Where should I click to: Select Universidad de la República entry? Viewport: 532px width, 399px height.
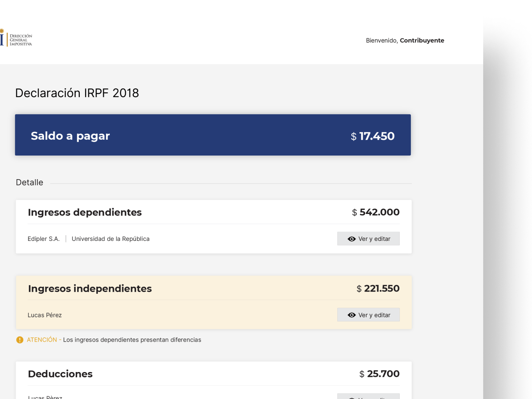click(110, 239)
